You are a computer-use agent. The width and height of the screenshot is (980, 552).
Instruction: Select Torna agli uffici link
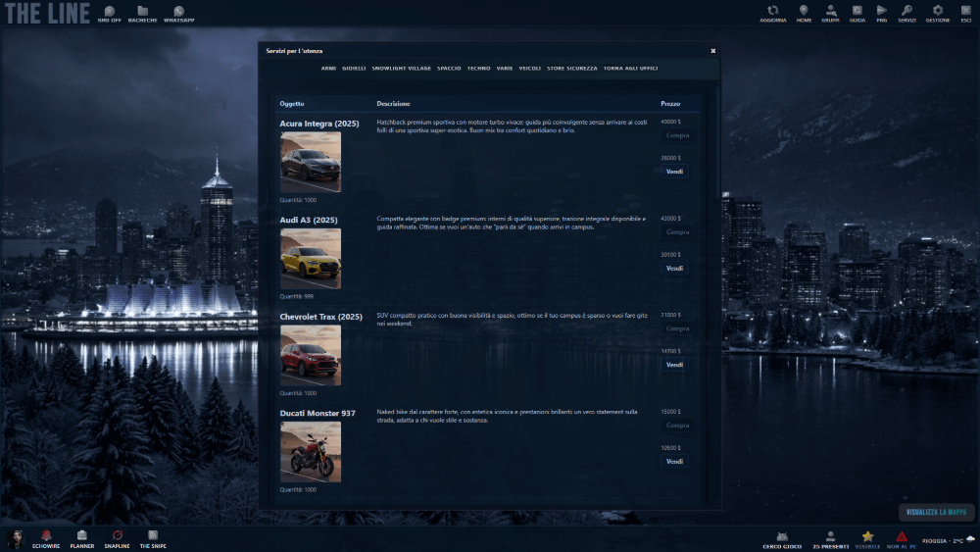tap(630, 68)
